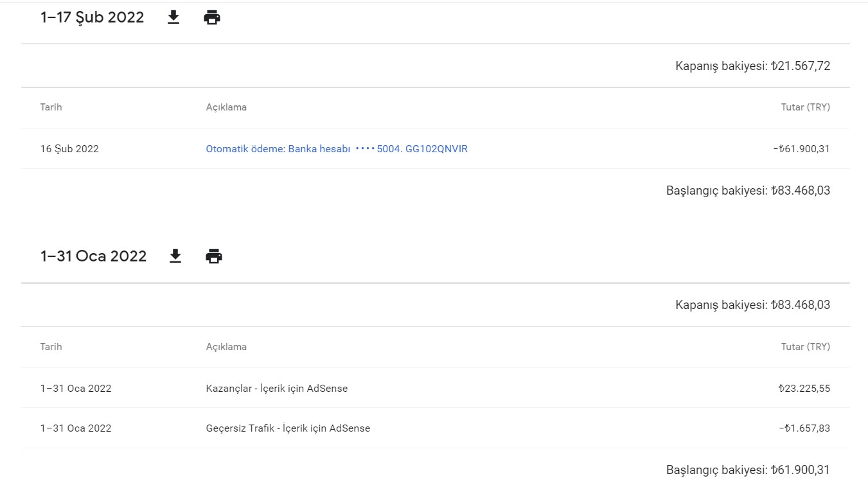Select Tarih column header in February table
The width and height of the screenshot is (868, 483).
pyautogui.click(x=51, y=107)
